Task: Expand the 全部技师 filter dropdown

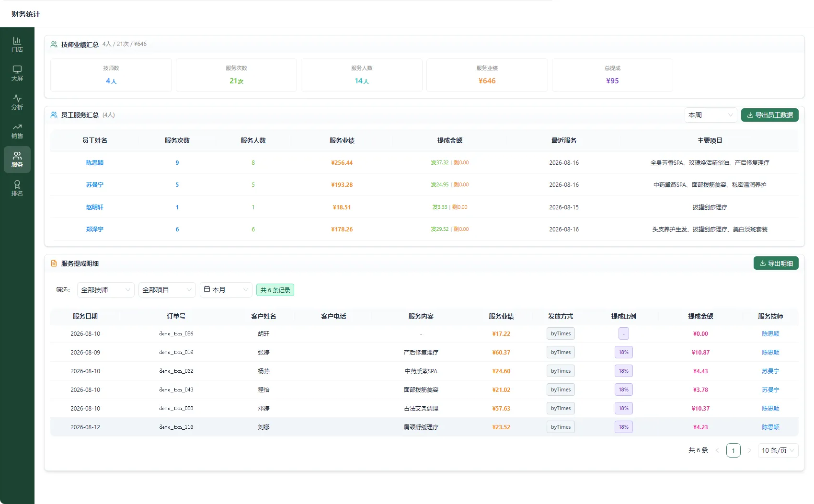Action: tap(106, 290)
